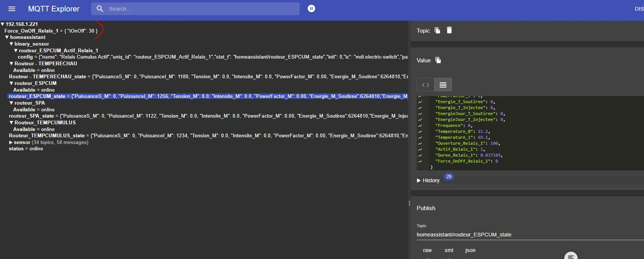Select Routeur_TEMPCUMULUS_state topic row
Image resolution: width=644 pixels, height=259 pixels.
(208, 136)
